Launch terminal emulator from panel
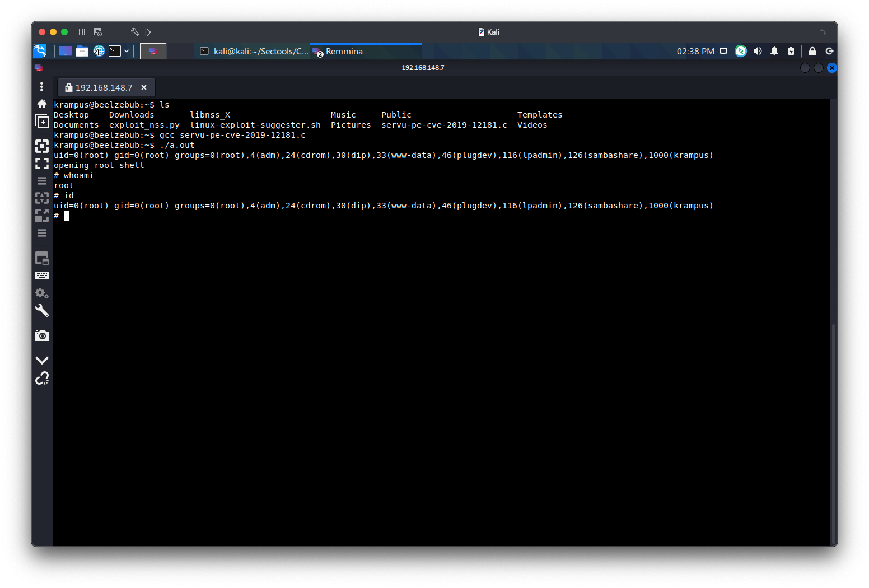 (x=115, y=51)
